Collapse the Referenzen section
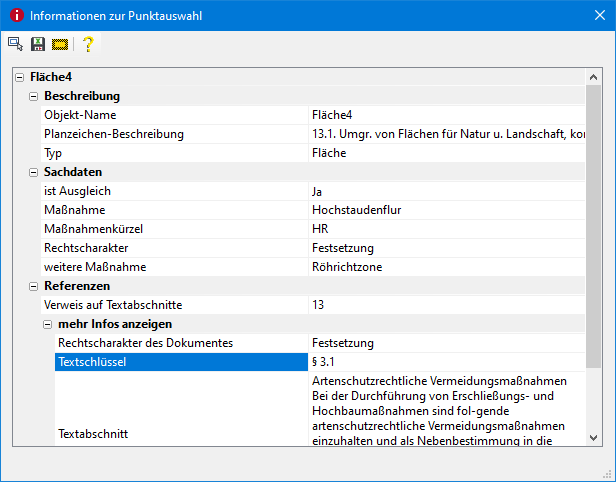The image size is (616, 482). (x=34, y=286)
